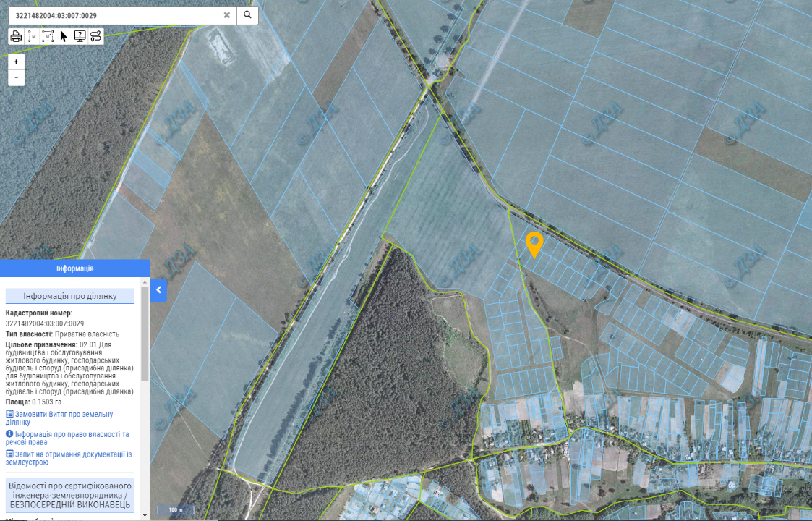Click the document icon beside 'Запит на отримання'
The height and width of the screenshot is (521, 812).
point(9,454)
